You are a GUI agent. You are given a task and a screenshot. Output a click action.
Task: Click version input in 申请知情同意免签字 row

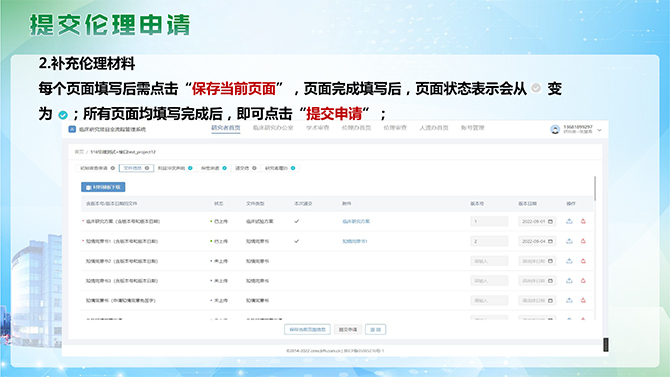coord(489,300)
